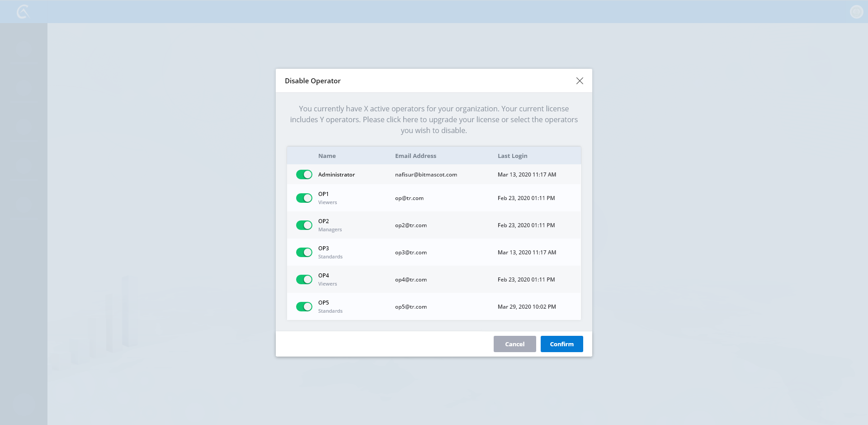Click the Email Address column header

coord(415,156)
